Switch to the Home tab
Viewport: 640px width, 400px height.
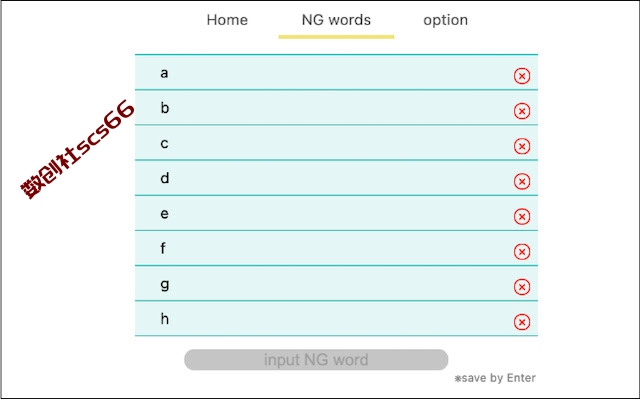pos(227,20)
